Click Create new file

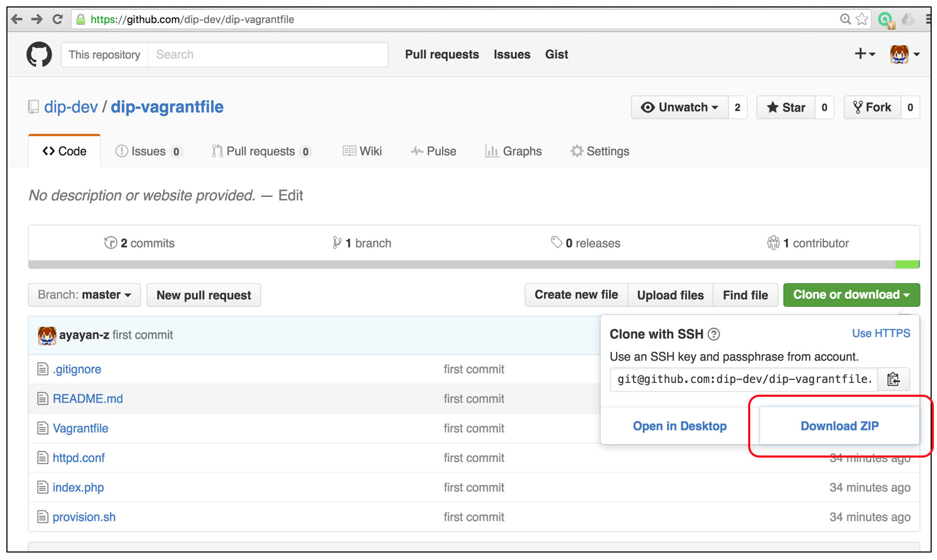(576, 295)
